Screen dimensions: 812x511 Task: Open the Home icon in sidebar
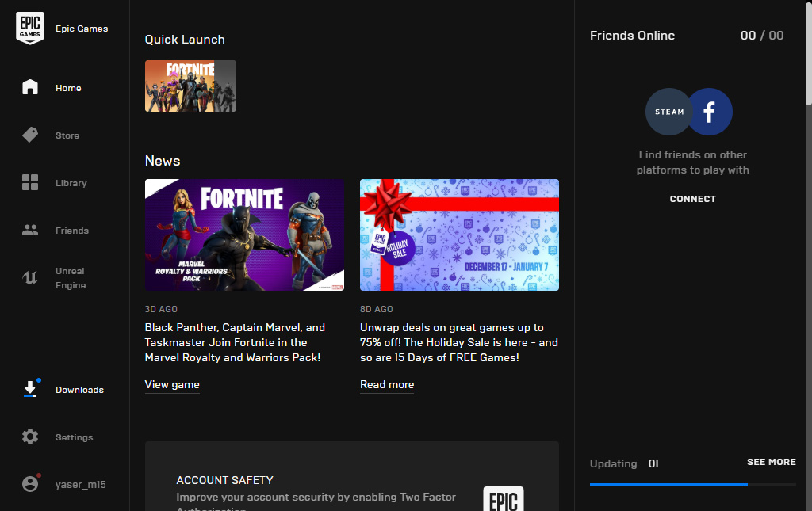tap(30, 87)
